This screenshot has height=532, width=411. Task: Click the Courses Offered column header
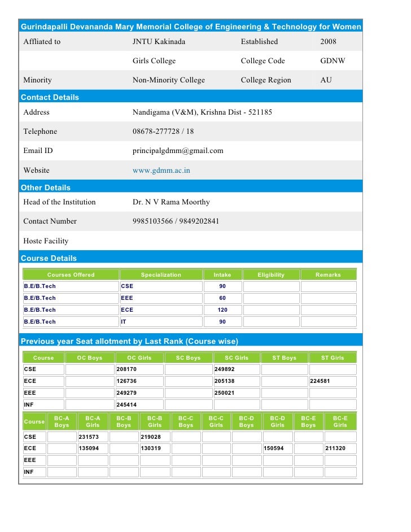[71, 274]
